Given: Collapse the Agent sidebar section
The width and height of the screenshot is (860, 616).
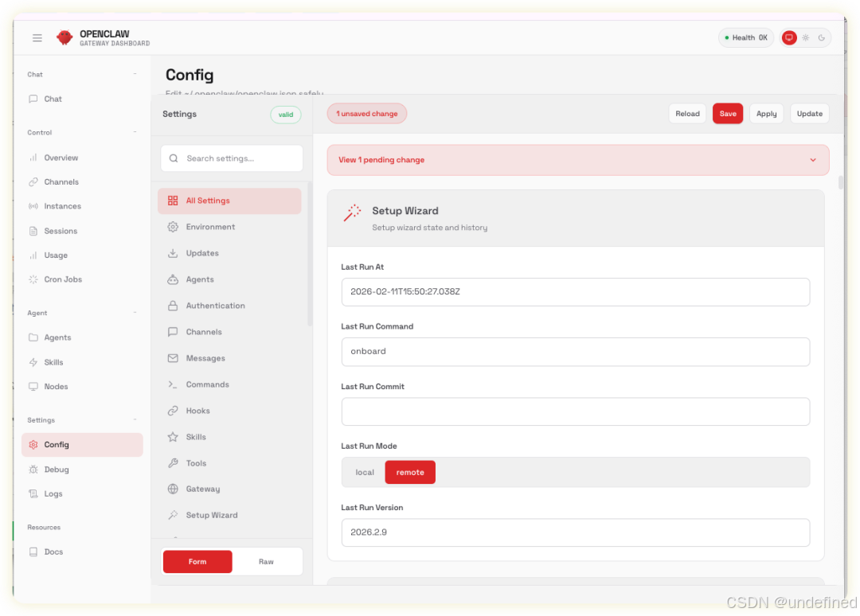Looking at the screenshot, I should pos(135,313).
